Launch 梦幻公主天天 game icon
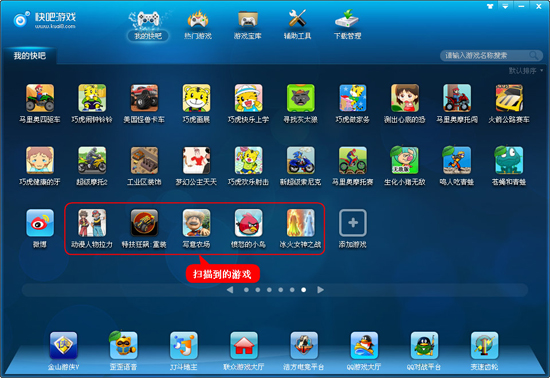550x378 pixels. [196, 161]
